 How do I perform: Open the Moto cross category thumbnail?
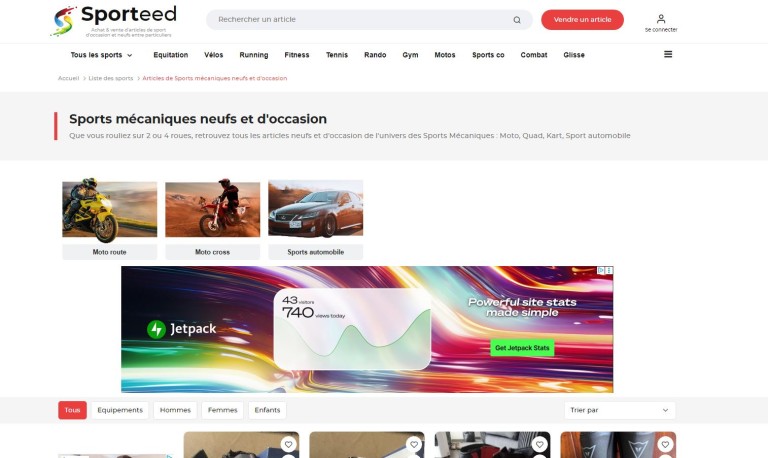point(212,219)
